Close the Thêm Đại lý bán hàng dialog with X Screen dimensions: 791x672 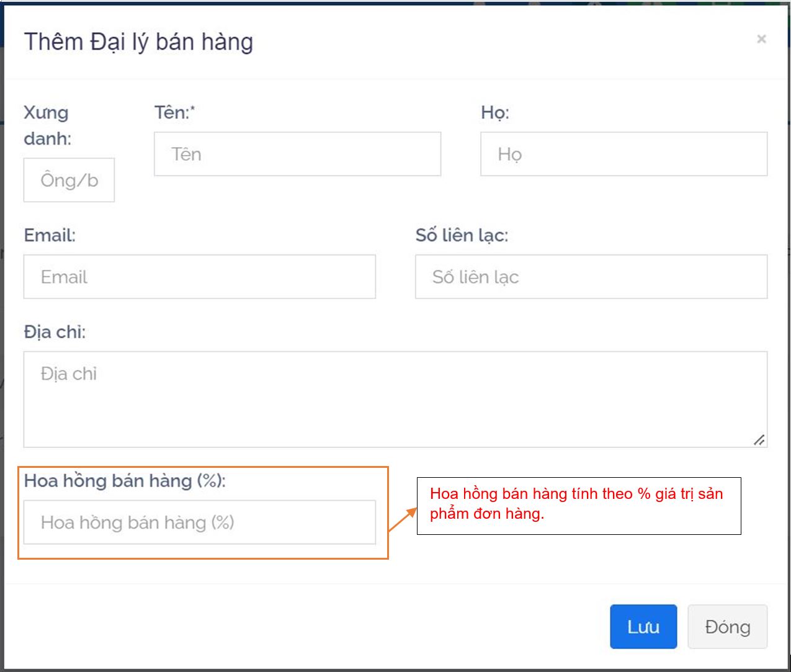(761, 39)
